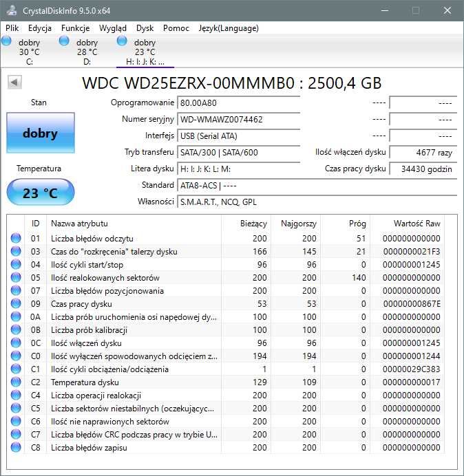Click status orb for attribute C1 load/unload cycles
The image size is (464, 476).
(16, 369)
